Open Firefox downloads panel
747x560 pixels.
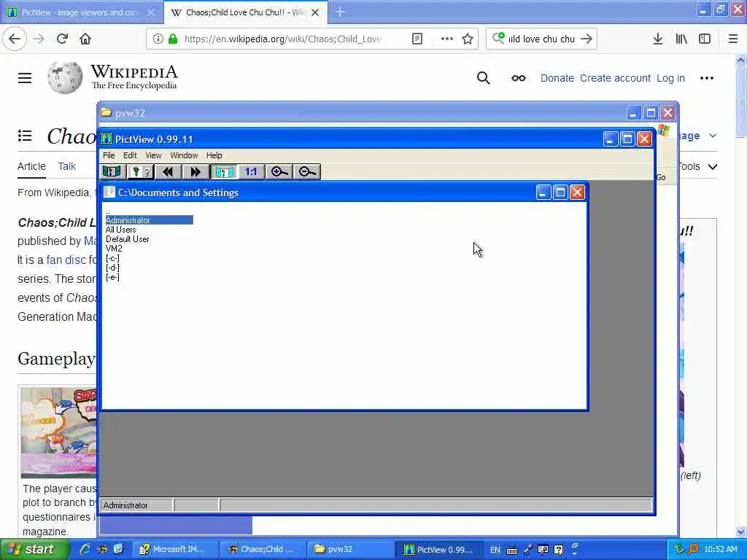click(658, 39)
